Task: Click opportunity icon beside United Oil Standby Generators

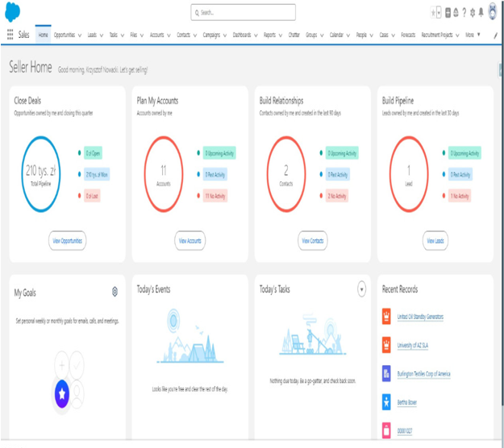Action: [x=386, y=317]
